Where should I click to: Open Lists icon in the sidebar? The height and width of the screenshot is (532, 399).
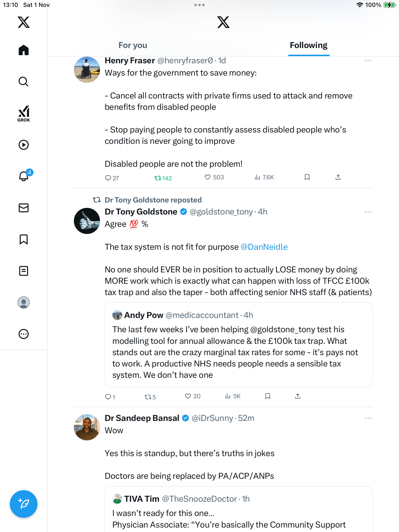click(24, 271)
